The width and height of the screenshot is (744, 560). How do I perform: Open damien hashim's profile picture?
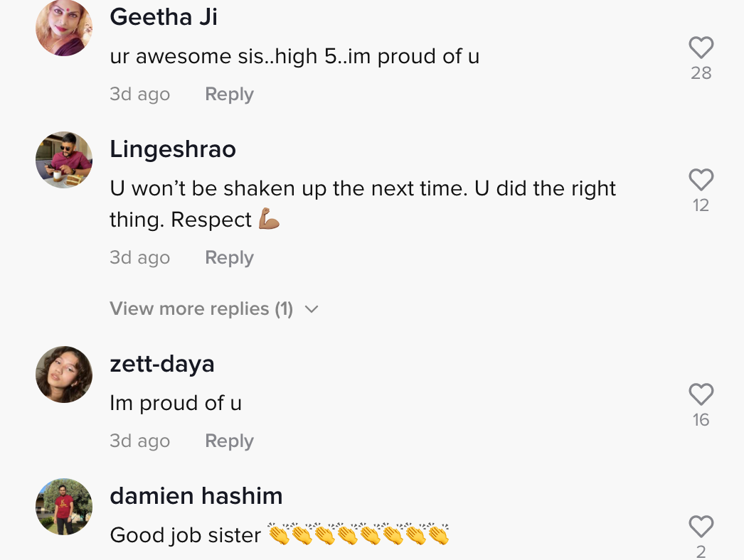click(64, 507)
